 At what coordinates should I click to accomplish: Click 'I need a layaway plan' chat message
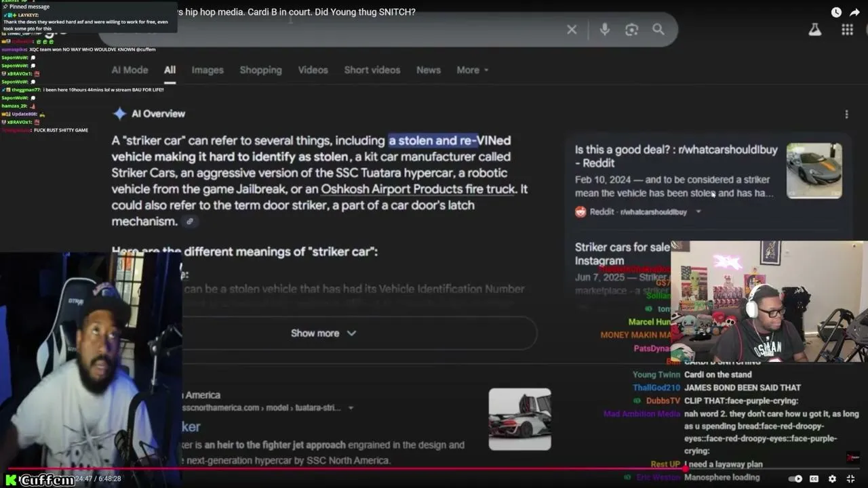724,464
